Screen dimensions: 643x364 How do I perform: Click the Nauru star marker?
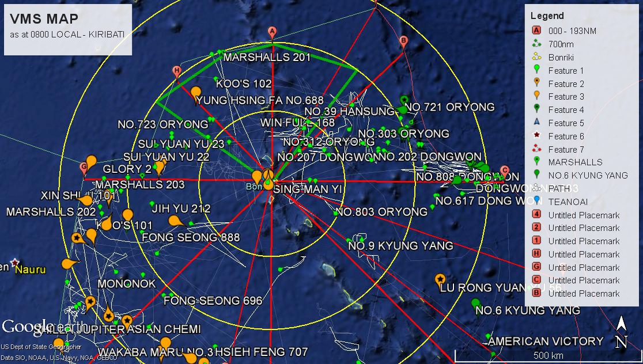(x=14, y=263)
